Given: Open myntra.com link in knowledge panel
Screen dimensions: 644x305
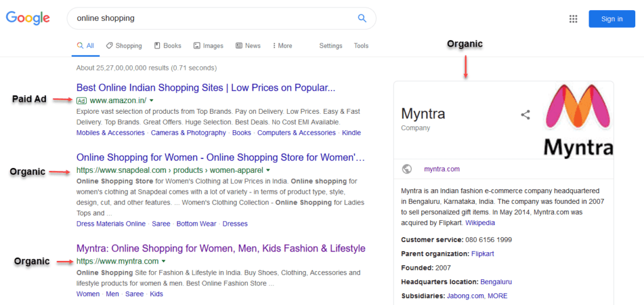Looking at the screenshot, I should (442, 169).
